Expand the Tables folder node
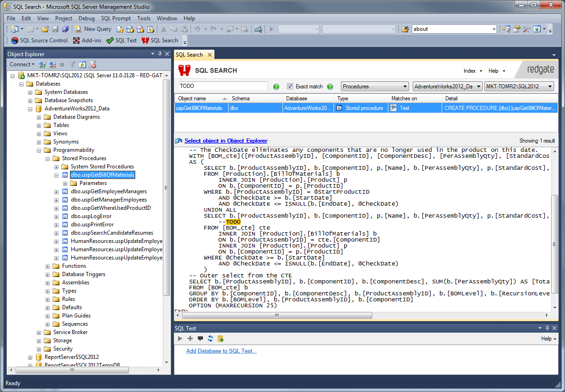565x392 pixels. 39,125
